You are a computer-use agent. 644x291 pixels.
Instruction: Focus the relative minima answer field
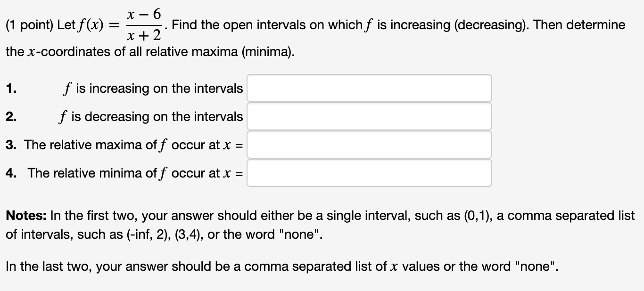(369, 173)
